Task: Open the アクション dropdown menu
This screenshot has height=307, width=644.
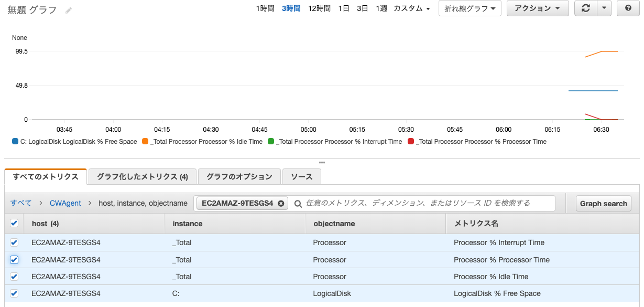Action: (538, 8)
